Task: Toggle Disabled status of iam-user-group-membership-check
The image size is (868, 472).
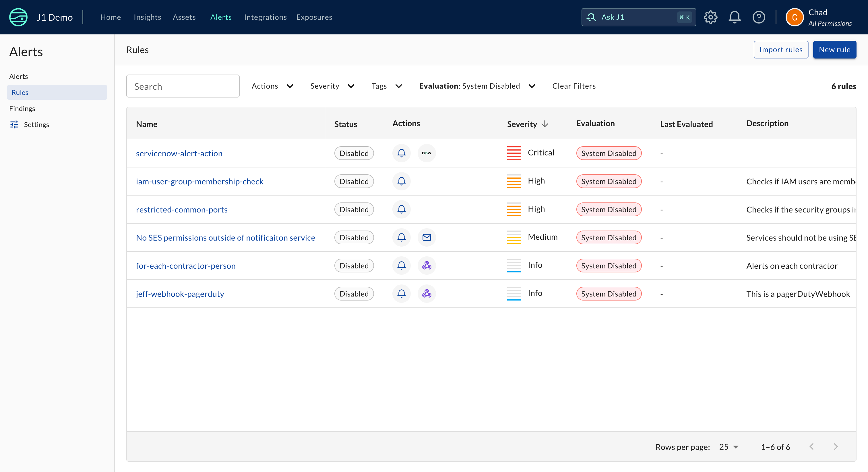Action: (354, 181)
